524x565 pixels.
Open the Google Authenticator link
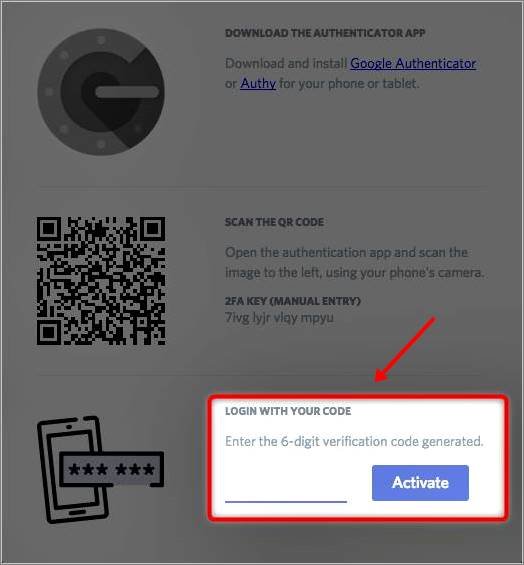click(x=413, y=63)
